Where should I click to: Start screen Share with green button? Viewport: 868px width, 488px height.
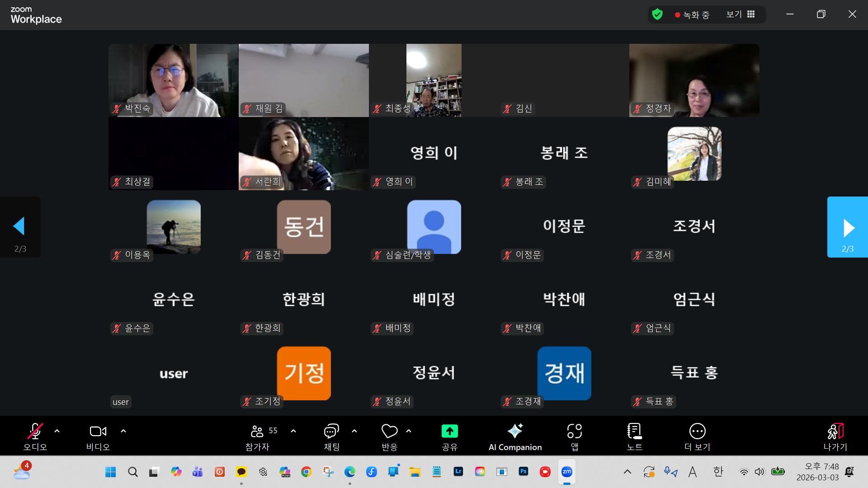[449, 432]
